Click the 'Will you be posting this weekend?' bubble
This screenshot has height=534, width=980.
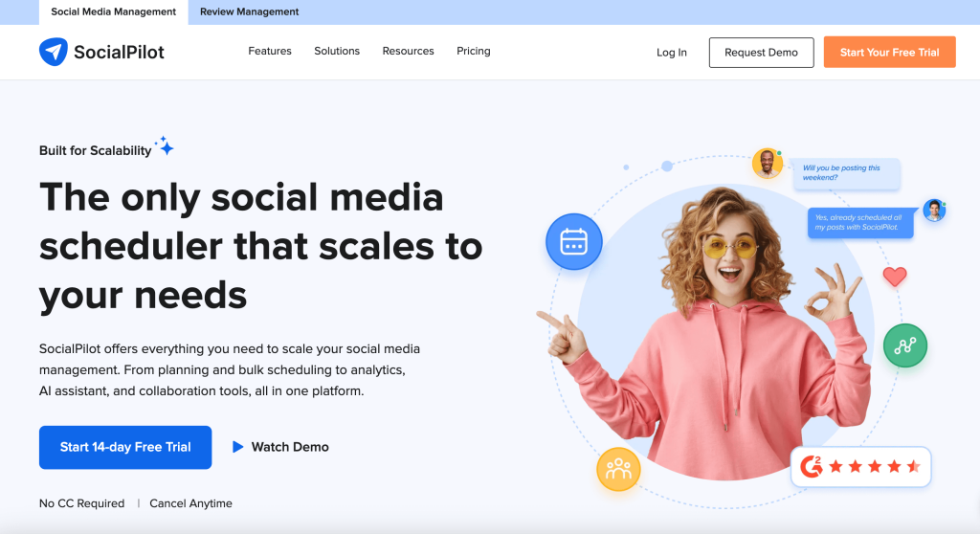(x=846, y=173)
